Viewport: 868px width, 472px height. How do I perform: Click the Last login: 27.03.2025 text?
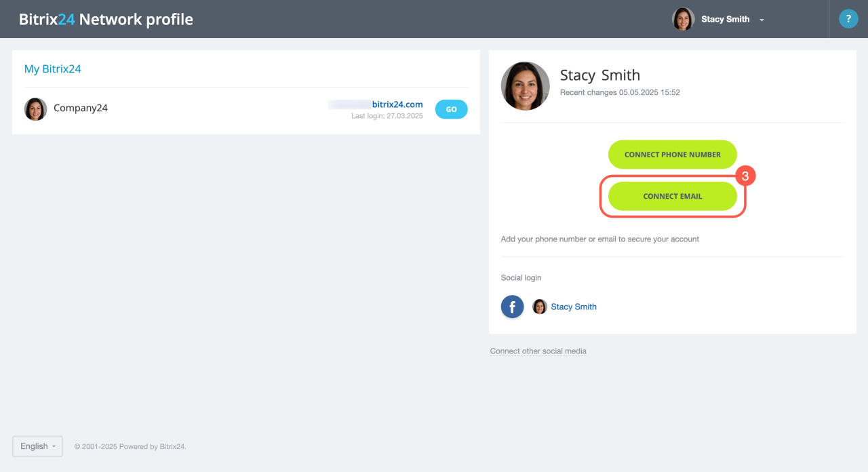tap(387, 116)
